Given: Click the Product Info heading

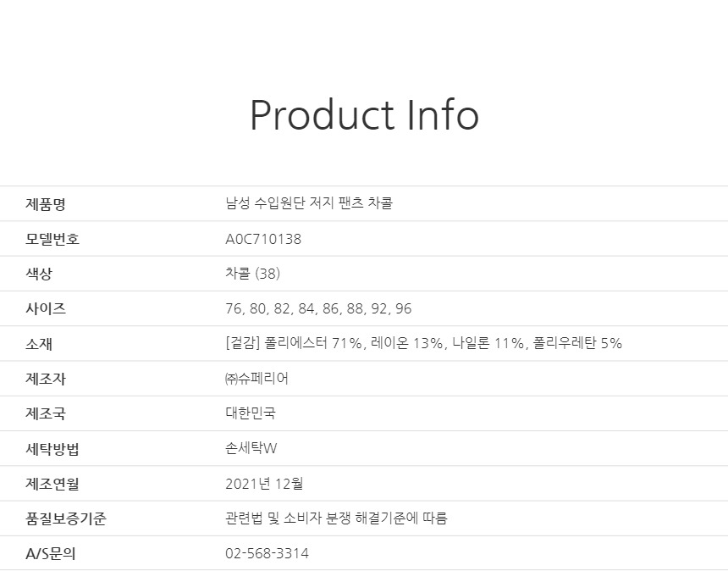Looking at the screenshot, I should point(364,115).
